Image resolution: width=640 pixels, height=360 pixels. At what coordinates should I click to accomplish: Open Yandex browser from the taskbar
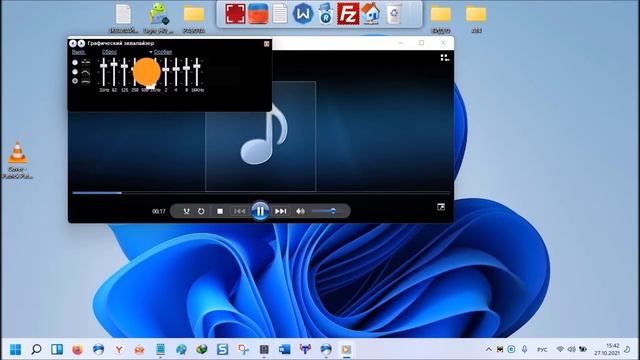click(x=119, y=349)
